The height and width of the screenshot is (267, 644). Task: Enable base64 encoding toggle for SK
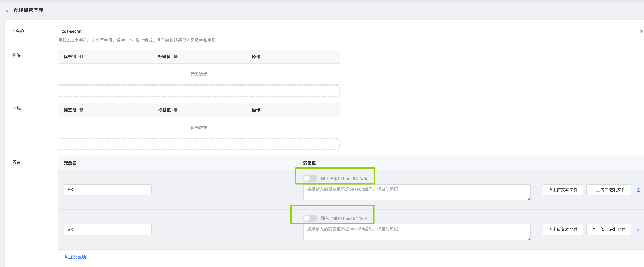point(310,218)
